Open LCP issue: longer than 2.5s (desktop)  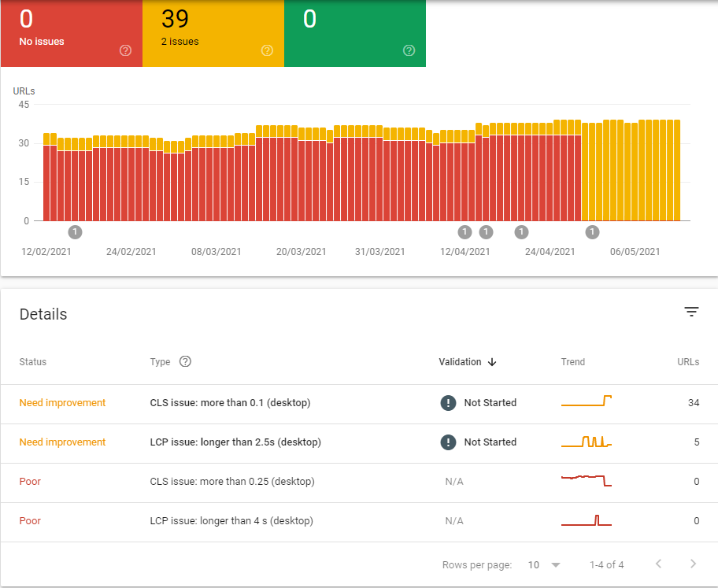(x=235, y=442)
